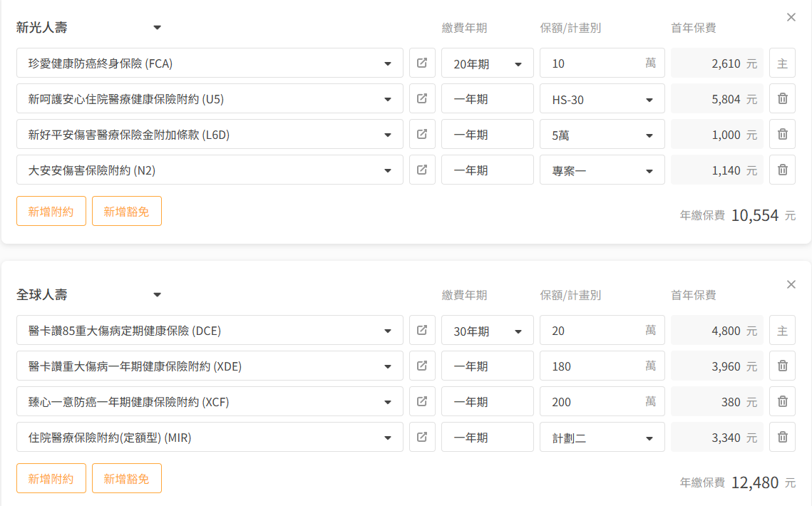This screenshot has width=812, height=506.
Task: Expand the 新光人壽 company dropdown
Action: pyautogui.click(x=158, y=28)
